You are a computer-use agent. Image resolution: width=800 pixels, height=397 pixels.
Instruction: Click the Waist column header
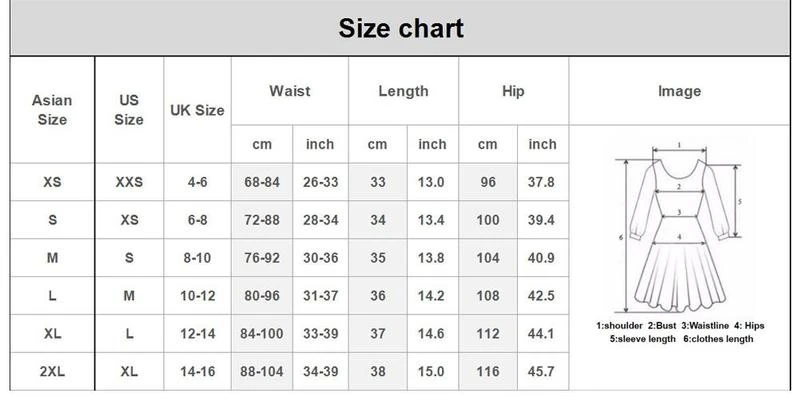pyautogui.click(x=290, y=91)
